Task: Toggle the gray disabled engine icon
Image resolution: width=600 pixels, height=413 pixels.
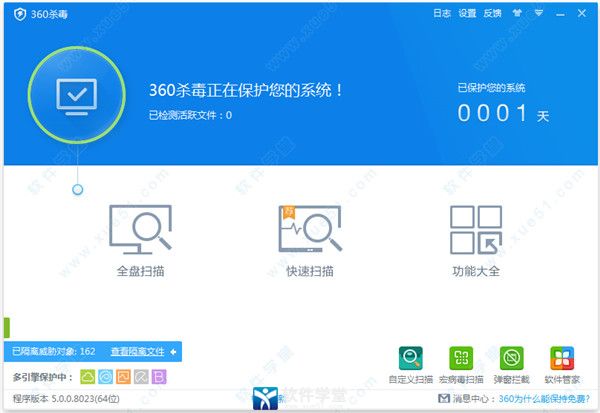Action: 141,377
